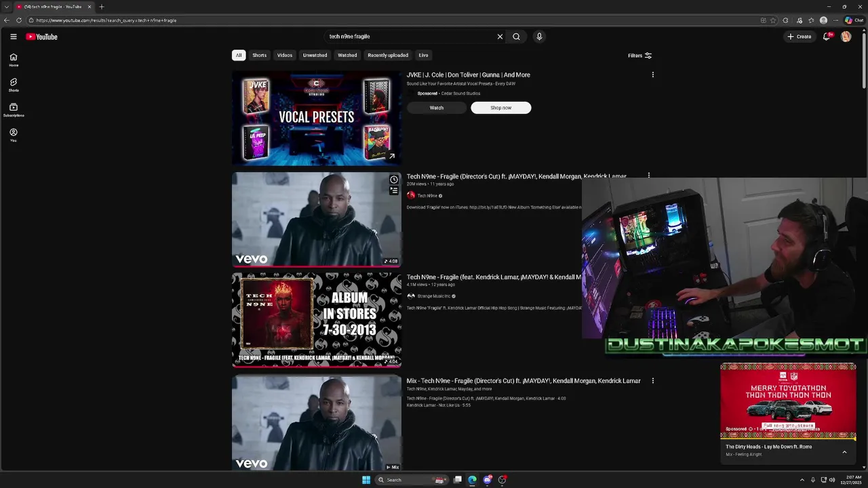
Task: Open the tab search dropdown in Edge
Action: (6, 7)
